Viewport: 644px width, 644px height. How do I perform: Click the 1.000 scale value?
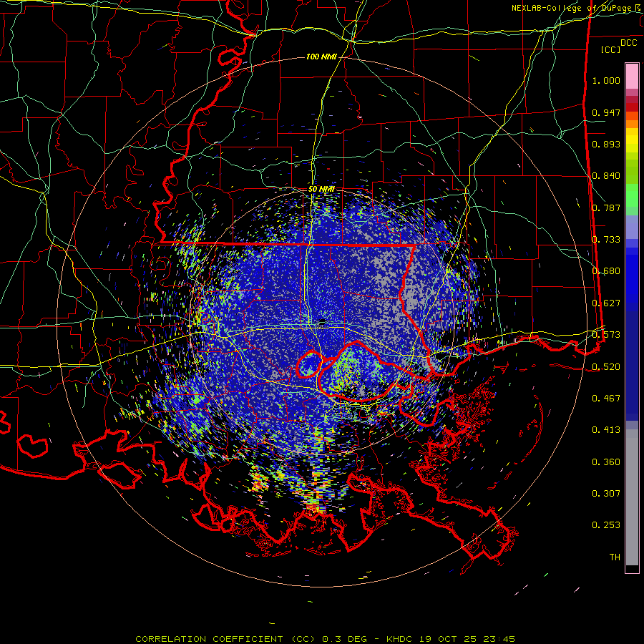tap(606, 80)
